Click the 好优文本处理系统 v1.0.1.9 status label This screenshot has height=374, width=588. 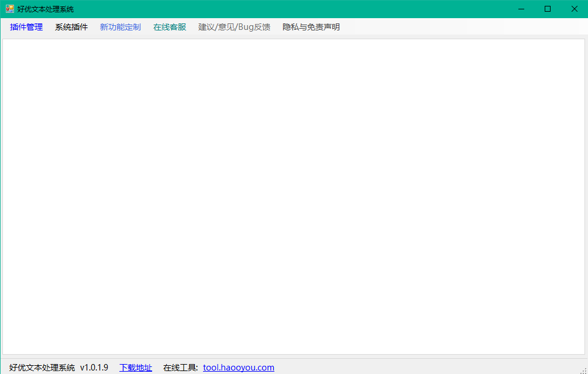[59, 368]
